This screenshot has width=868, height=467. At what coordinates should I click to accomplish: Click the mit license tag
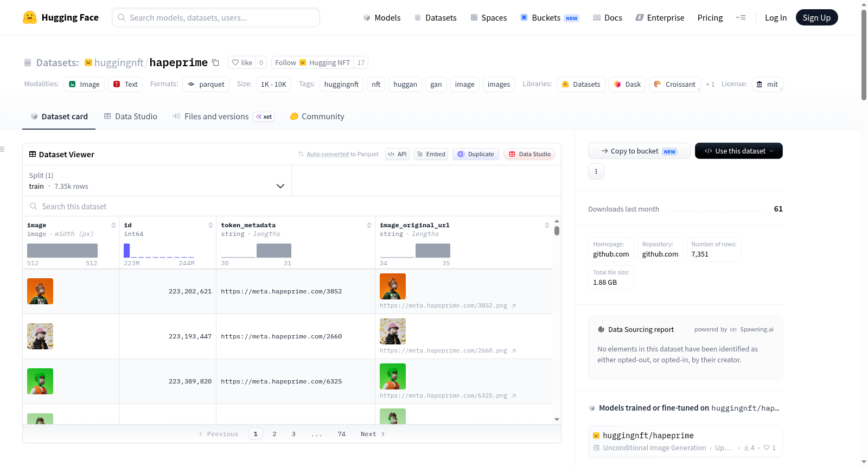(x=767, y=84)
